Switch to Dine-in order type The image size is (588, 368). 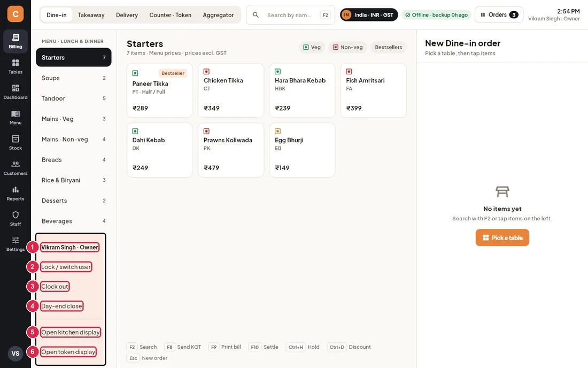57,15
